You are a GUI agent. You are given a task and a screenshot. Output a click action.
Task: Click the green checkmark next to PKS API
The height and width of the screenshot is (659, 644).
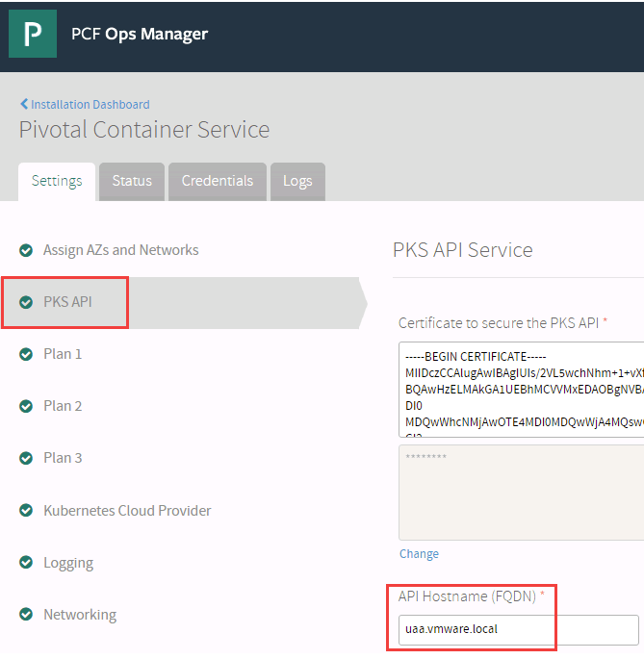click(x=26, y=302)
